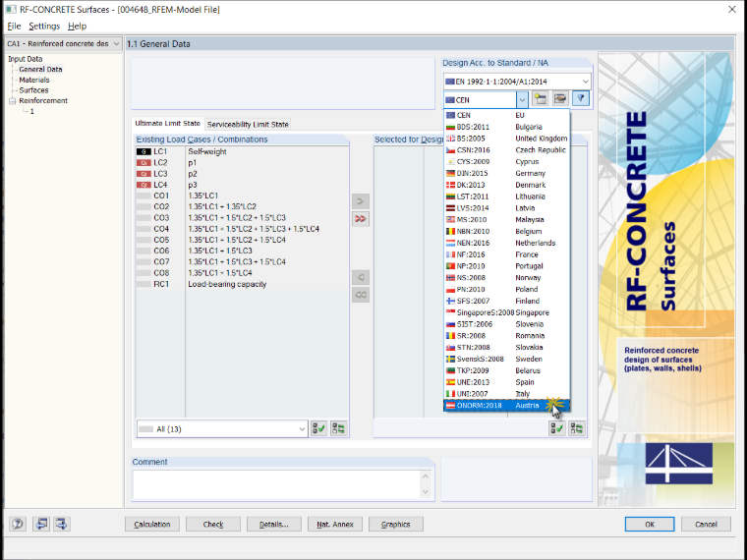The image size is (747, 560).
Task: Choose DK:2013 Denmark annex
Action: [506, 185]
